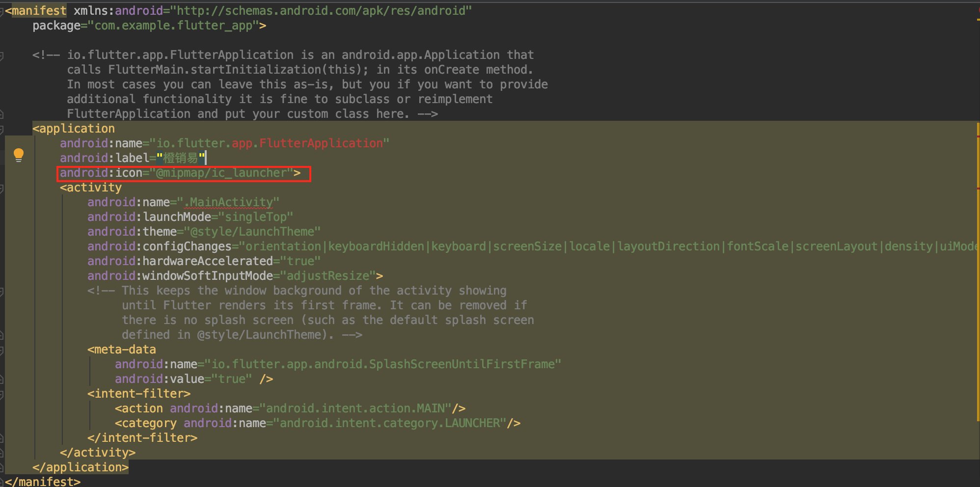980x487 pixels.
Task: Click the application name value "io.flutter.app.FlutterApplication"
Action: (x=270, y=143)
